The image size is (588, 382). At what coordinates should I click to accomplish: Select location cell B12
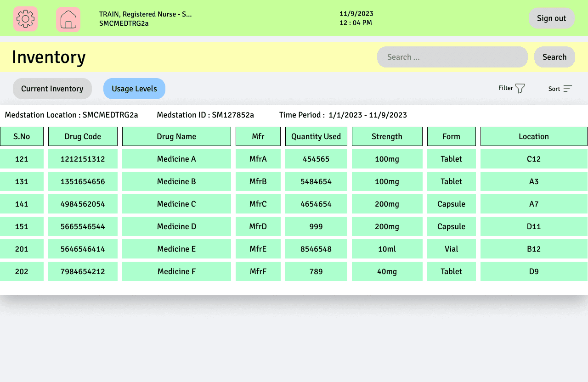coord(534,249)
